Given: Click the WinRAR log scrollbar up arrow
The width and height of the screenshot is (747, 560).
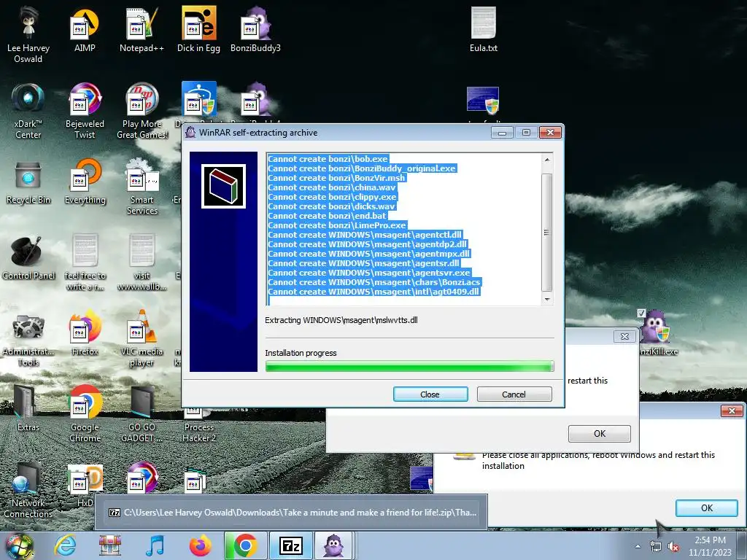Looking at the screenshot, I should point(547,160).
